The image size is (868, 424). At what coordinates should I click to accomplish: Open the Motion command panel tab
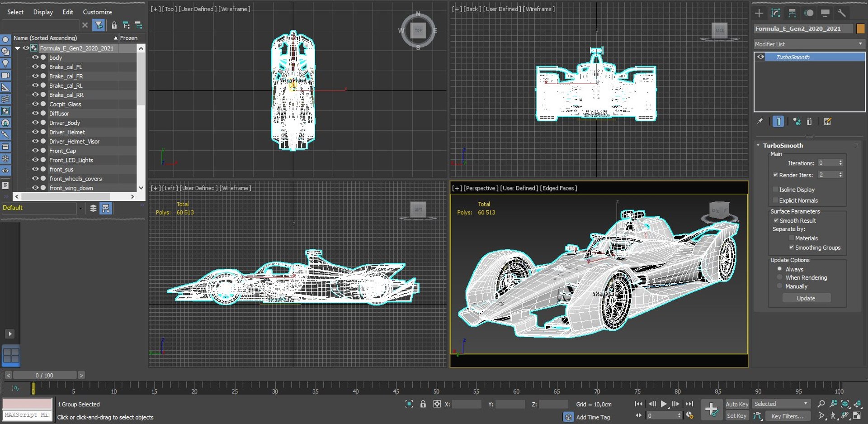809,13
